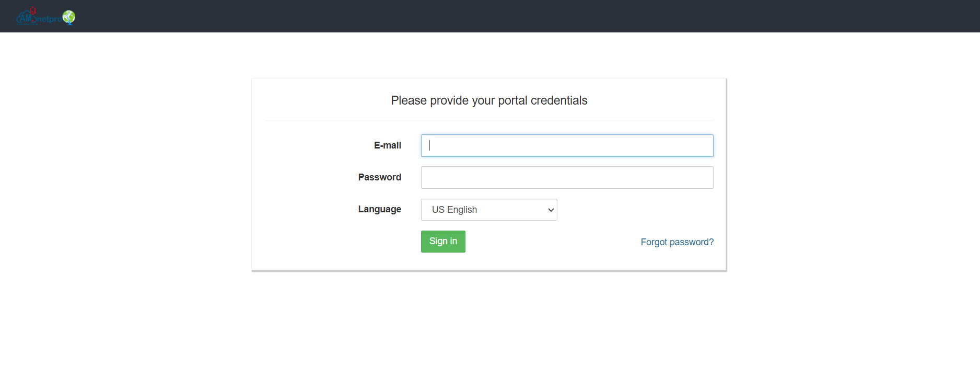Image resolution: width=980 pixels, height=377 pixels.
Task: Focus the E-mail input field
Action: point(567,146)
